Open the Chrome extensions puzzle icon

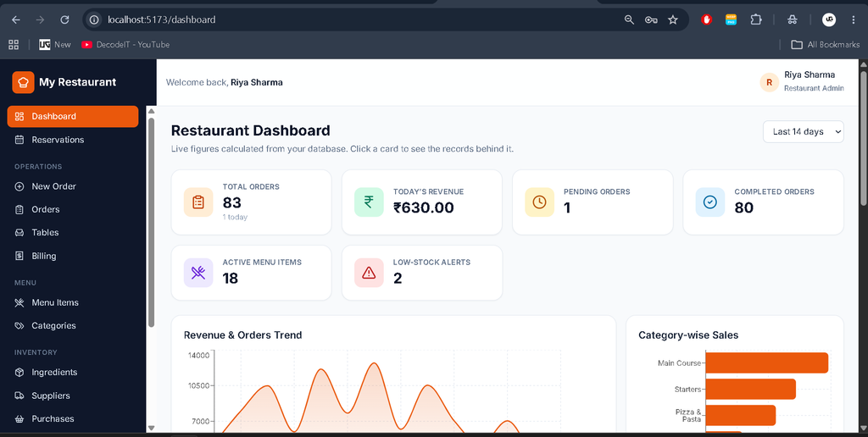coord(755,20)
